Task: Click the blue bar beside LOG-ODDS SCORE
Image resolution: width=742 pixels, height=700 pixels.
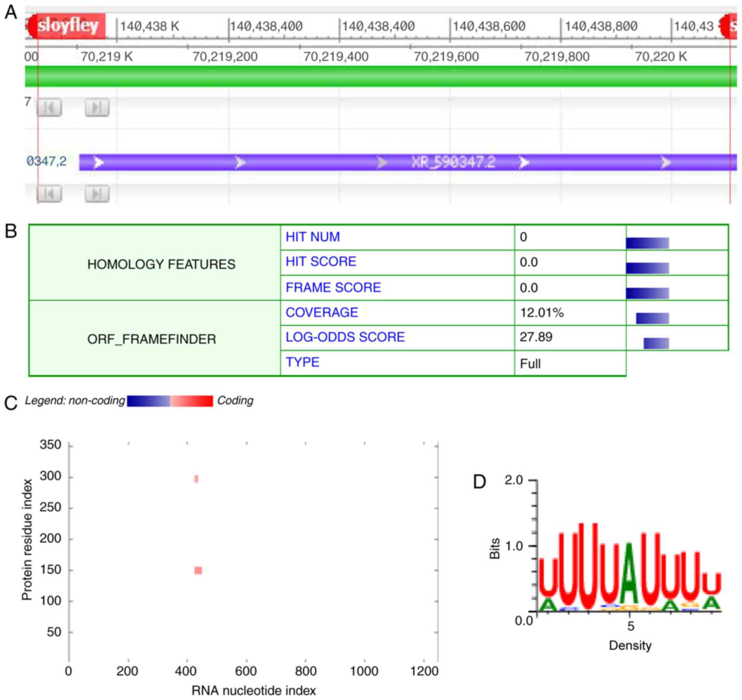Action: pyautogui.click(x=656, y=343)
